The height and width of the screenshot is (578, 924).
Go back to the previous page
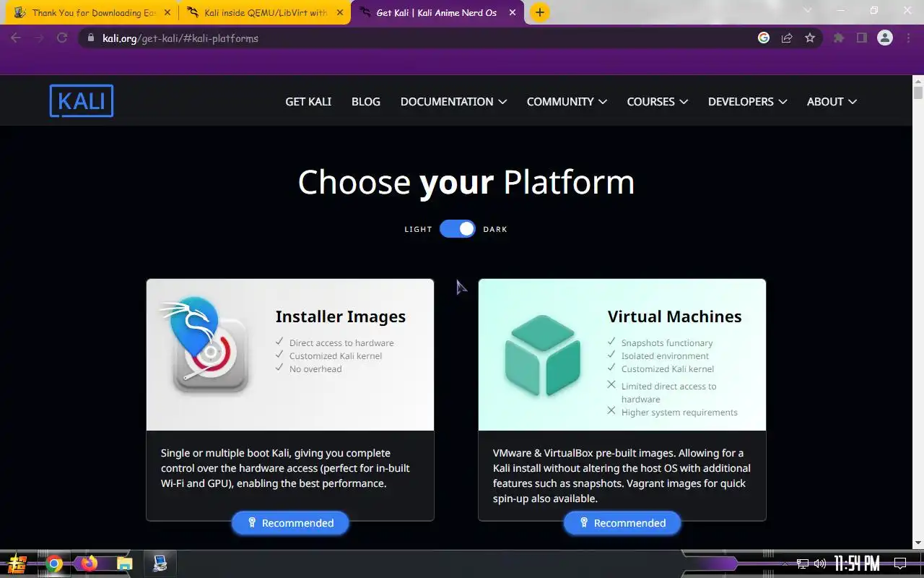coord(16,38)
